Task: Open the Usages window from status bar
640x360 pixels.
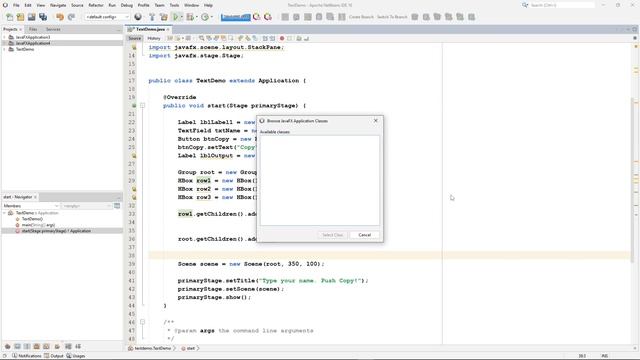Action: pyautogui.click(x=76, y=356)
